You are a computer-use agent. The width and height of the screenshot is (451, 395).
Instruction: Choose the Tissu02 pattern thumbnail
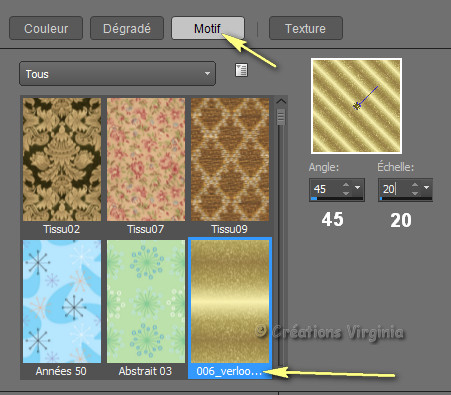coord(62,159)
